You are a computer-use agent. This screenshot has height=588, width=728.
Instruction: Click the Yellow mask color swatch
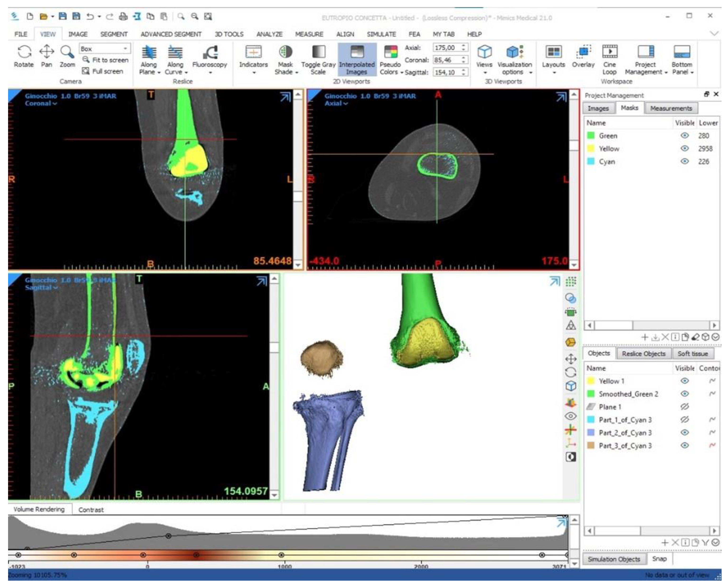coord(591,148)
